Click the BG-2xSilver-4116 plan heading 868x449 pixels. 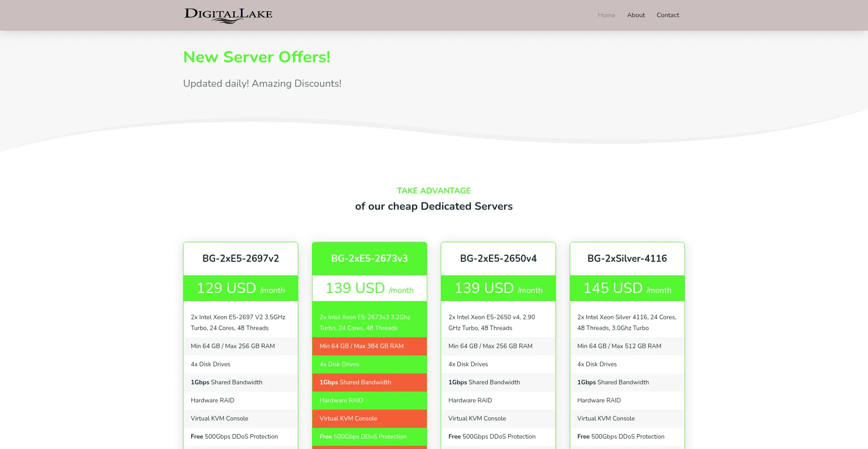click(x=627, y=259)
